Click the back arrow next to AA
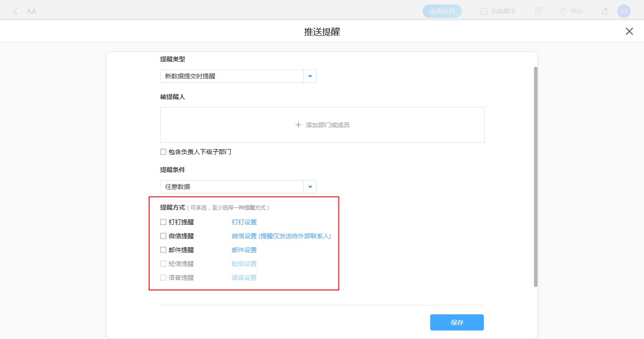 16,11
